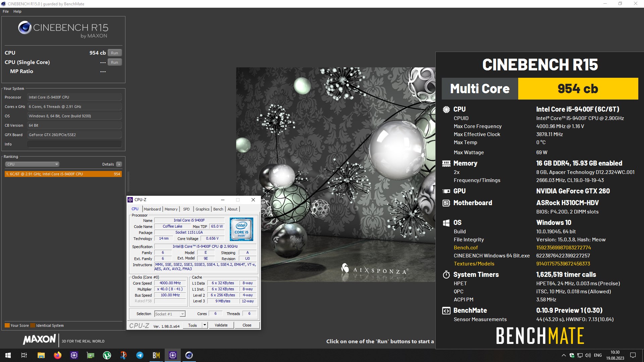Open the CPU ranking dropdown

click(32, 164)
